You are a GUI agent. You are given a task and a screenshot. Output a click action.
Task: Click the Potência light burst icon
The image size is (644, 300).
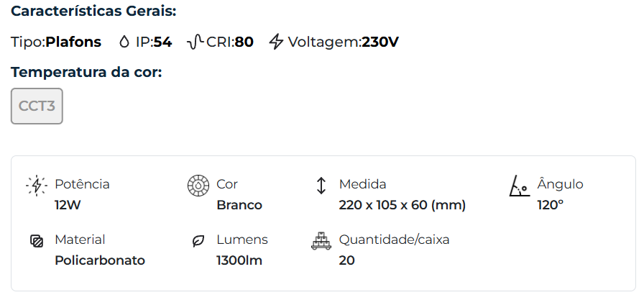point(35,185)
